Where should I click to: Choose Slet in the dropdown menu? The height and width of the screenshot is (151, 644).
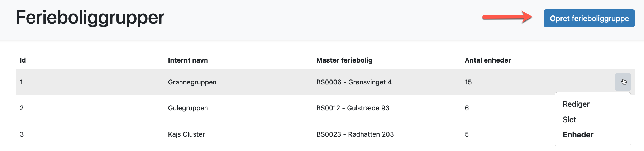[x=569, y=120]
